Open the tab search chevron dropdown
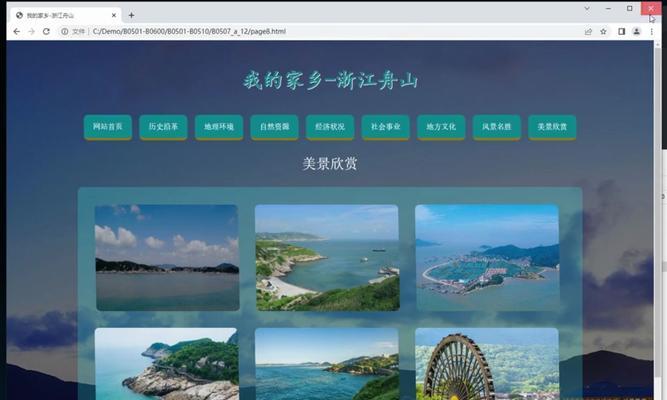 click(x=587, y=9)
